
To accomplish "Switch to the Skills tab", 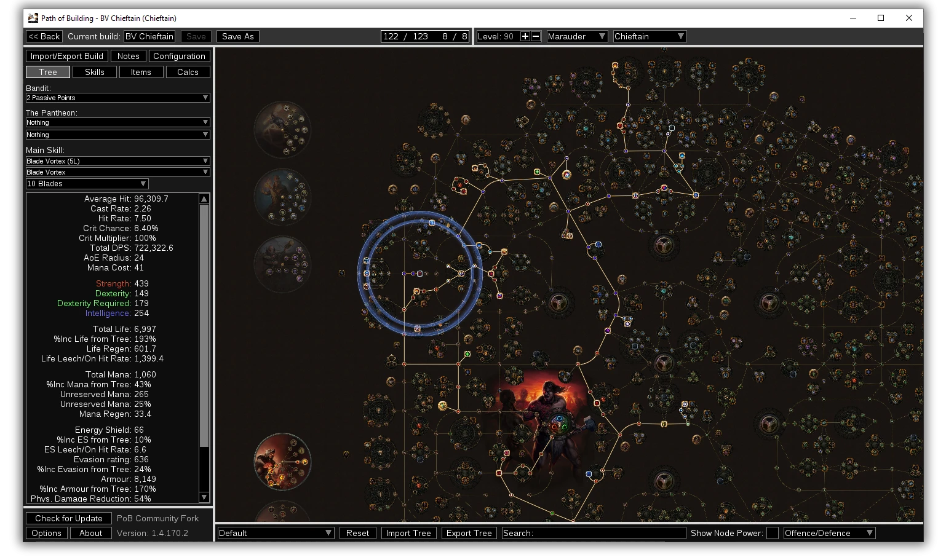I will (x=94, y=72).
